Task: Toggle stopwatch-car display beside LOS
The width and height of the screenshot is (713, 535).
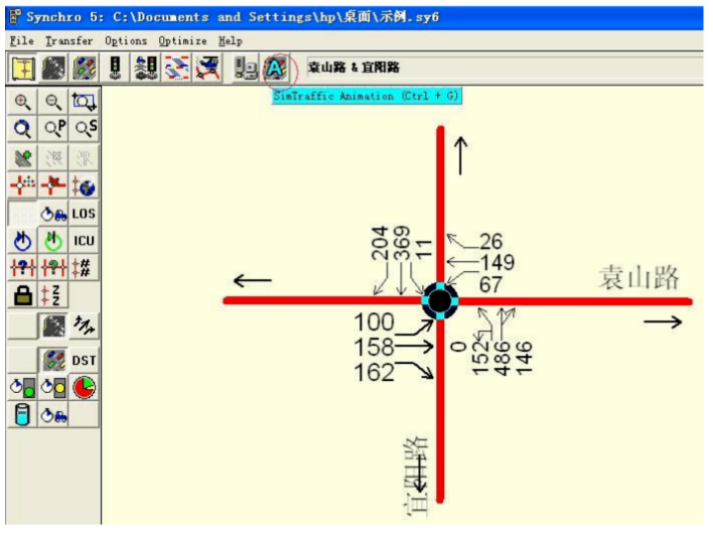Action: coord(53,214)
